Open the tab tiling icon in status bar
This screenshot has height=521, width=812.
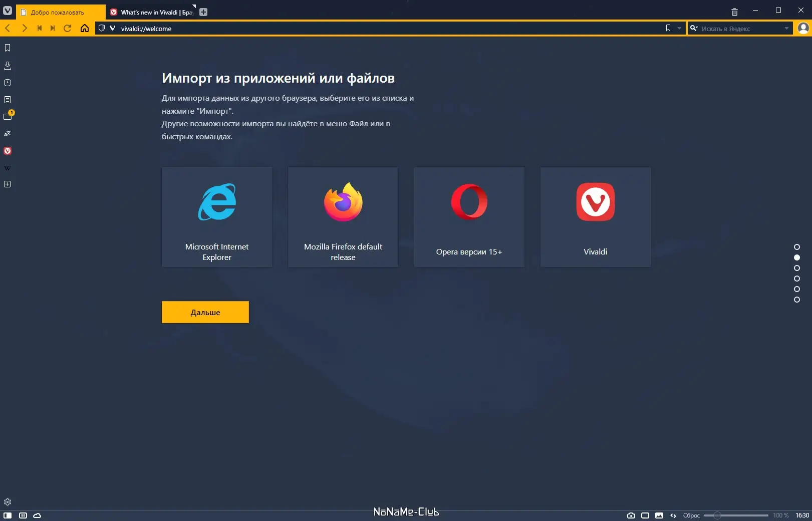pyautogui.click(x=23, y=515)
